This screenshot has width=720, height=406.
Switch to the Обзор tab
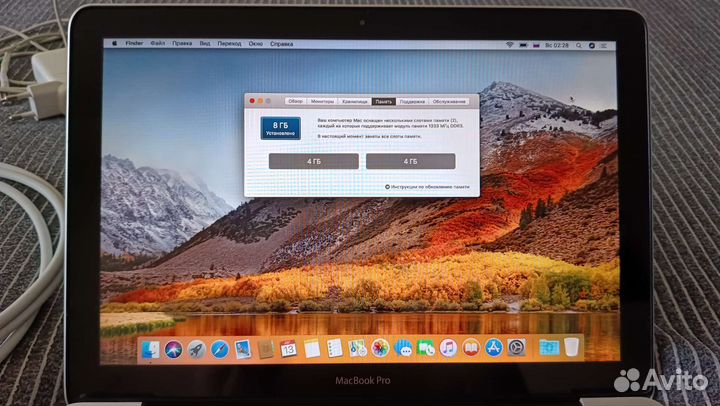[x=295, y=101]
